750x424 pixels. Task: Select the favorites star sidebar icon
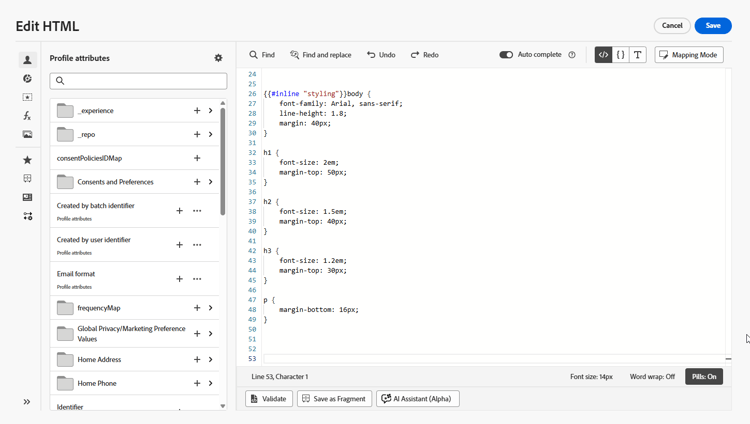[27, 160]
